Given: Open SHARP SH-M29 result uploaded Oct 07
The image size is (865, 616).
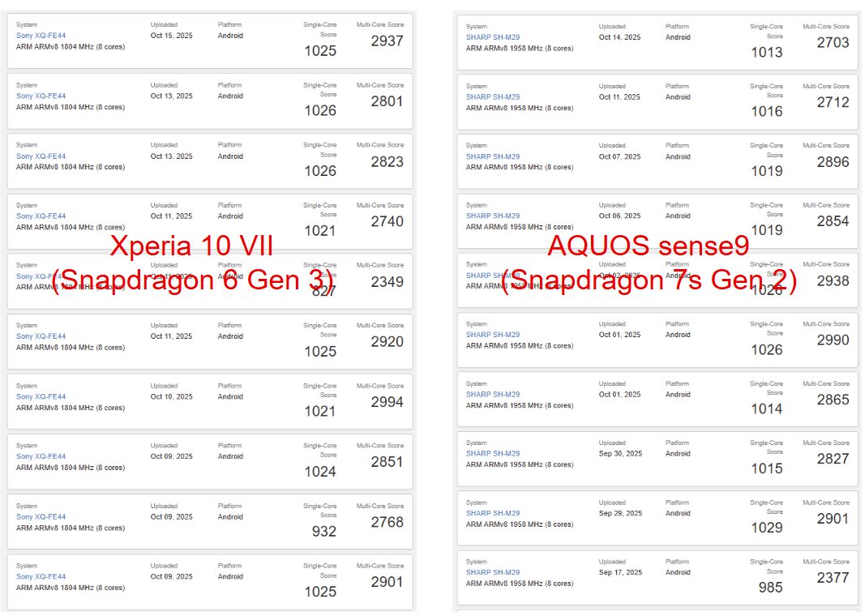Looking at the screenshot, I should click(493, 156).
